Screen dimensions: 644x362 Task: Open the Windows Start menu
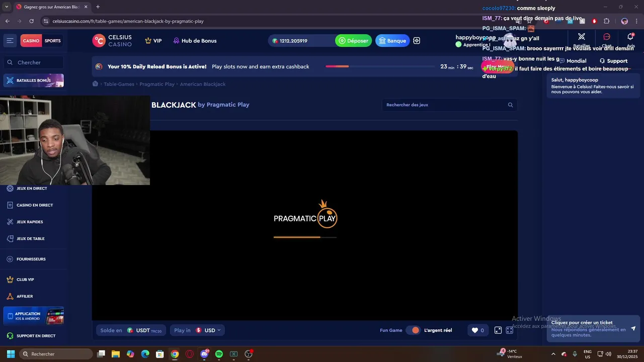[x=11, y=354]
